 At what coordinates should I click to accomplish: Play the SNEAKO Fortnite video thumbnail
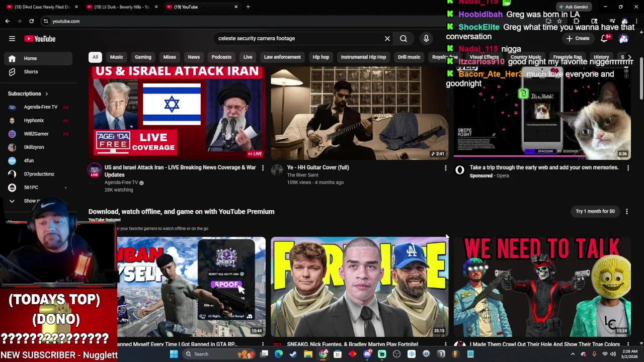pos(359,287)
